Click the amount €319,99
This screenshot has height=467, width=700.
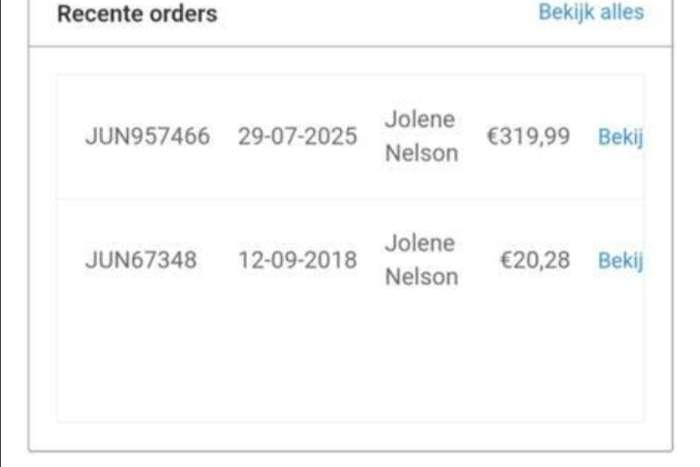(528, 136)
